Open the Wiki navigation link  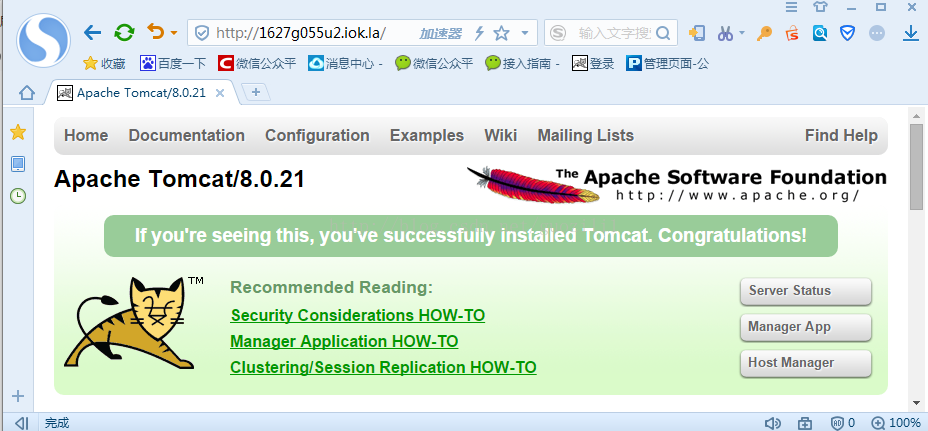point(501,136)
